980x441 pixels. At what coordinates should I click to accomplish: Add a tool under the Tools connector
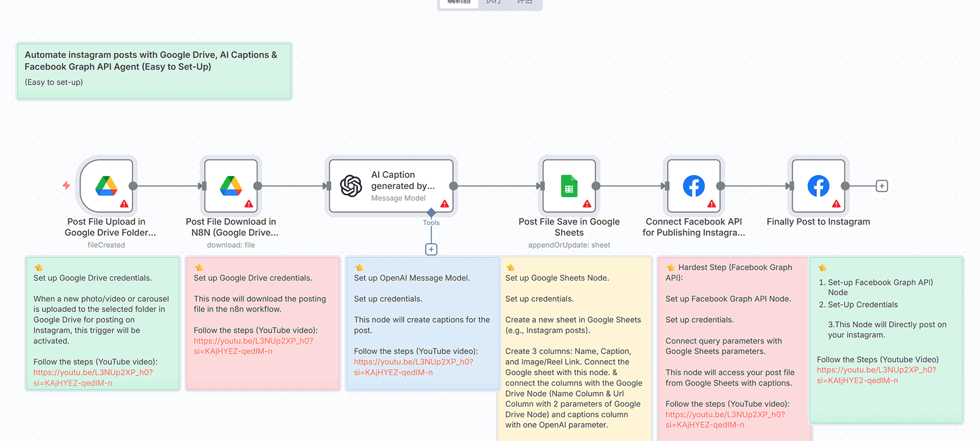431,250
